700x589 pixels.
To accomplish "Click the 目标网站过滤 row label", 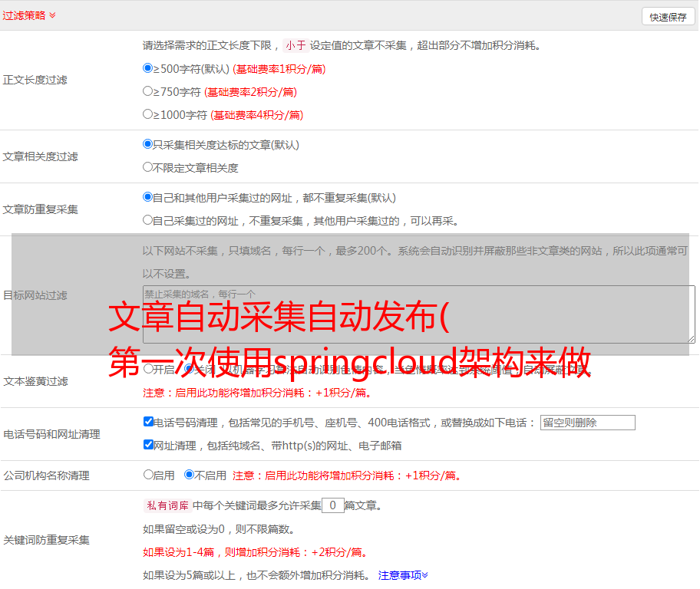I will [x=35, y=295].
